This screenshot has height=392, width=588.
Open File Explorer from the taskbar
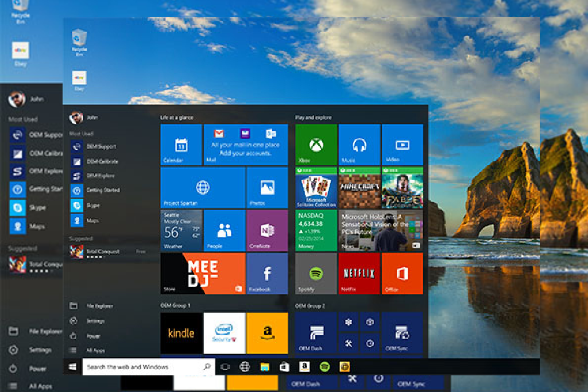tap(265, 367)
